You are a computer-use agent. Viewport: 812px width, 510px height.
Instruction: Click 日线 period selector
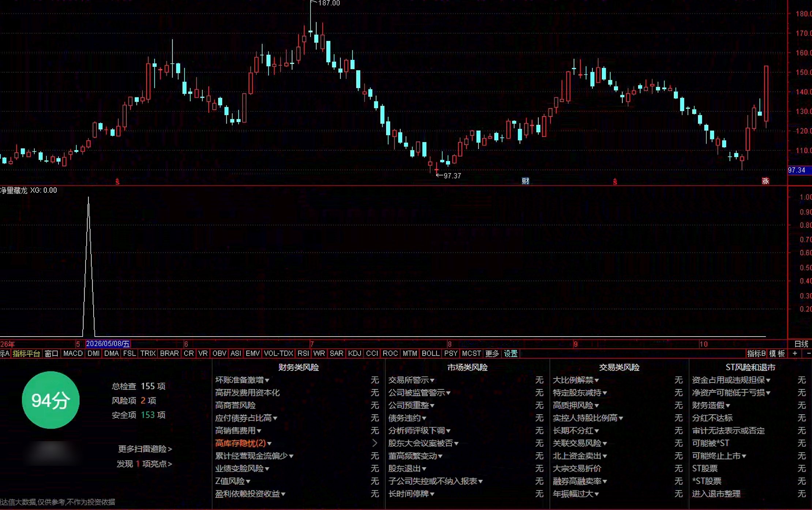(801, 344)
